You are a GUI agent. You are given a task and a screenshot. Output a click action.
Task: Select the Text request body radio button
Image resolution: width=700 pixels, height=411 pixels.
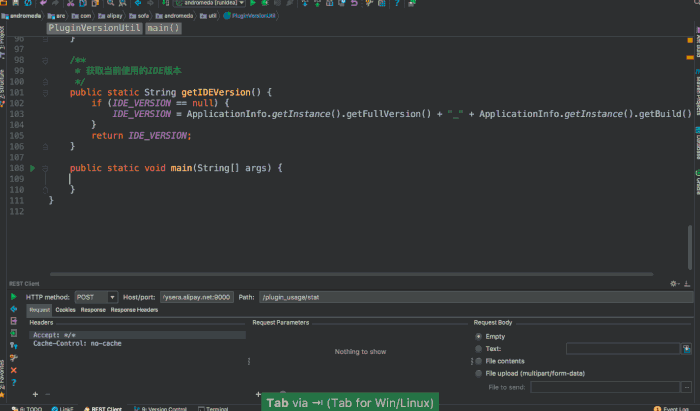(x=478, y=348)
